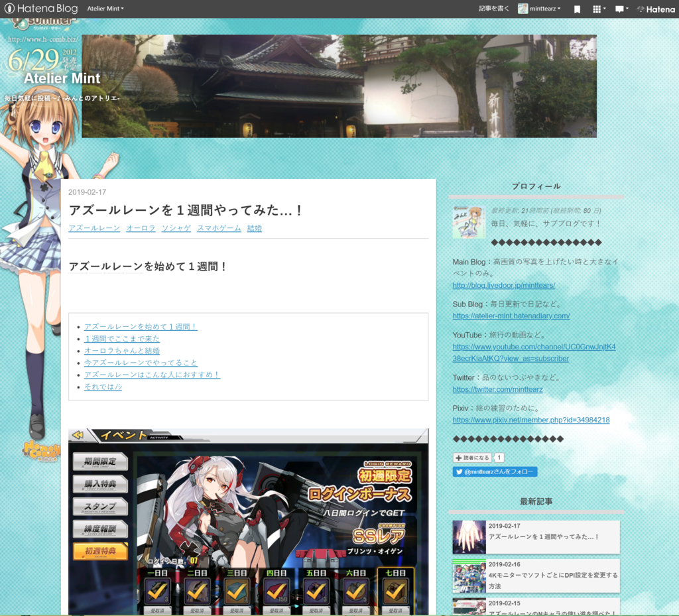This screenshot has height=616, width=679.
Task: Click the 四日目 login reward icon
Action: (x=277, y=591)
